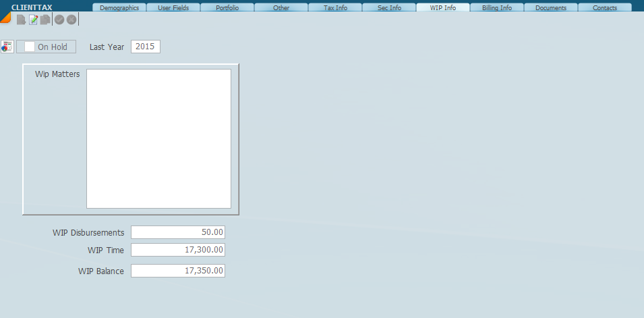Click the save checkmark icon

tap(59, 20)
